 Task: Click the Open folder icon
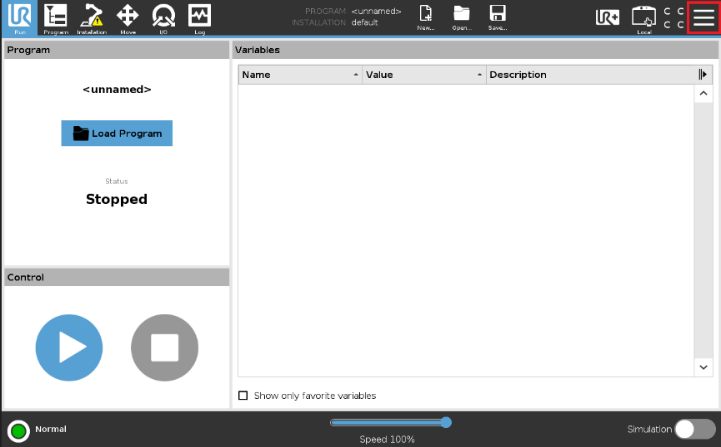coord(462,17)
